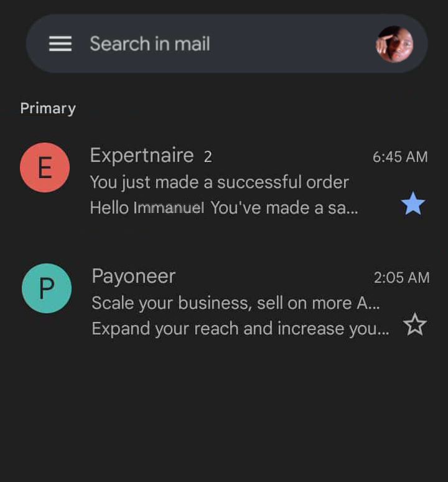Click the 6:45 AM timestamp
448x482 pixels.
(x=400, y=157)
